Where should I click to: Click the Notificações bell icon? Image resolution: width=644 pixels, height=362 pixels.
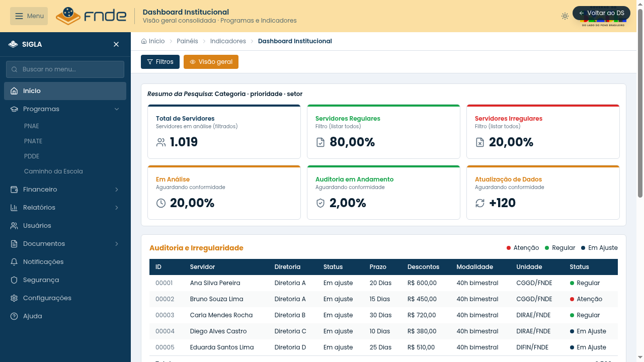tap(14, 262)
